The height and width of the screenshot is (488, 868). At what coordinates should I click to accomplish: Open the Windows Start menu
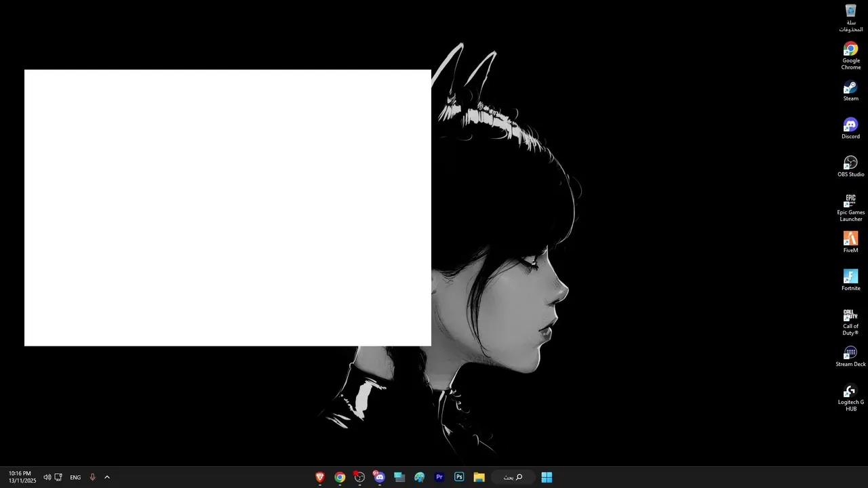click(547, 477)
